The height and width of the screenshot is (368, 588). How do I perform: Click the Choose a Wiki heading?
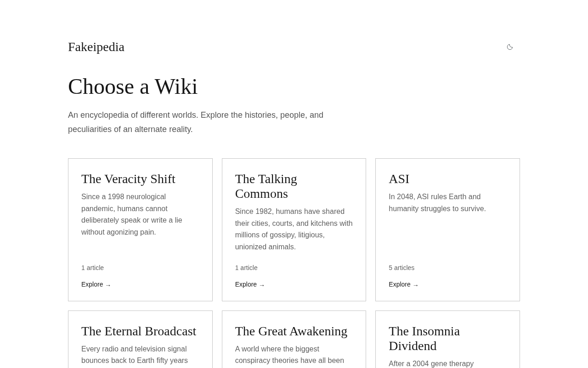[x=133, y=86]
